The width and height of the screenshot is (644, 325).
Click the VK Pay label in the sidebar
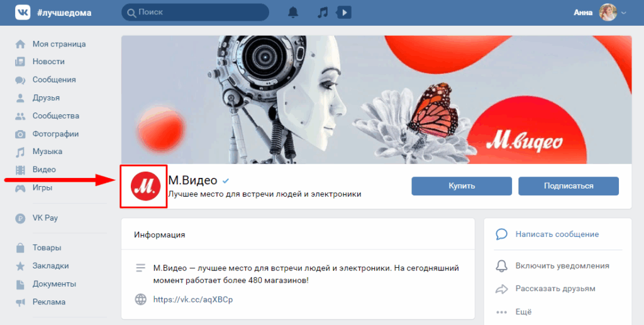(x=45, y=218)
